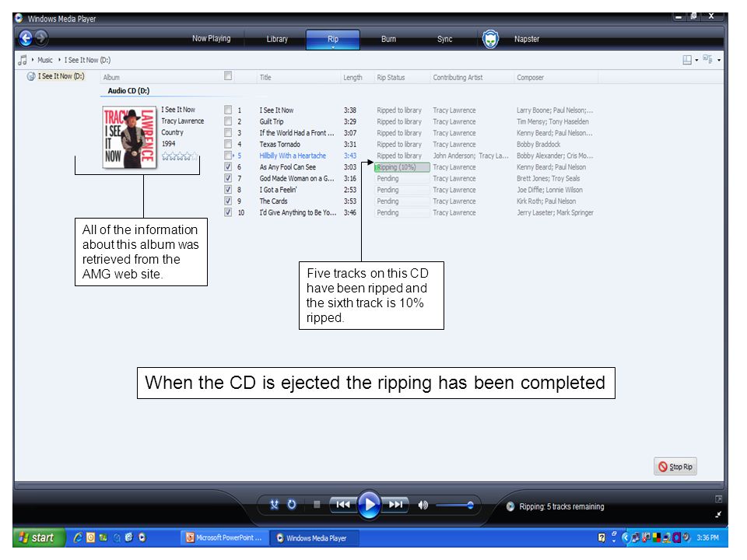Turn on repeat in playback controls
This screenshot has width=747, height=560.
292,505
